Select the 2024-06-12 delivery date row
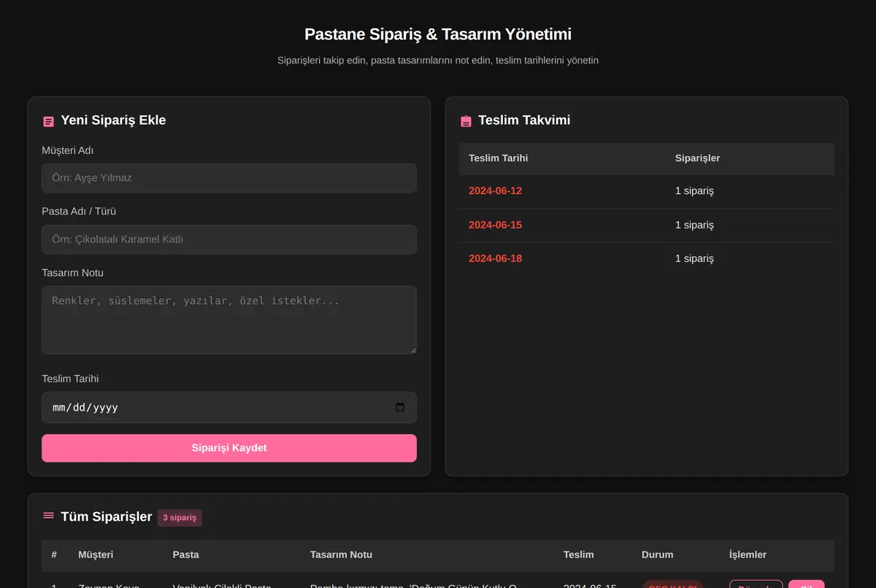 pyautogui.click(x=647, y=191)
